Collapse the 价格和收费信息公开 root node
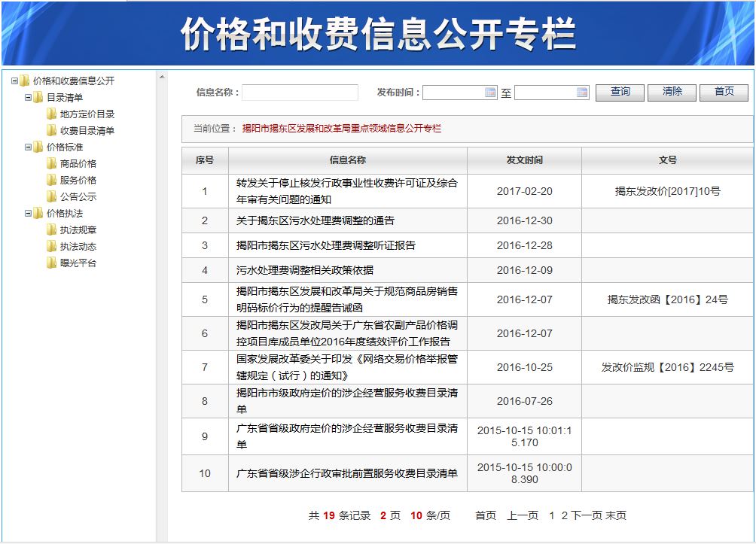 pyautogui.click(x=14, y=81)
